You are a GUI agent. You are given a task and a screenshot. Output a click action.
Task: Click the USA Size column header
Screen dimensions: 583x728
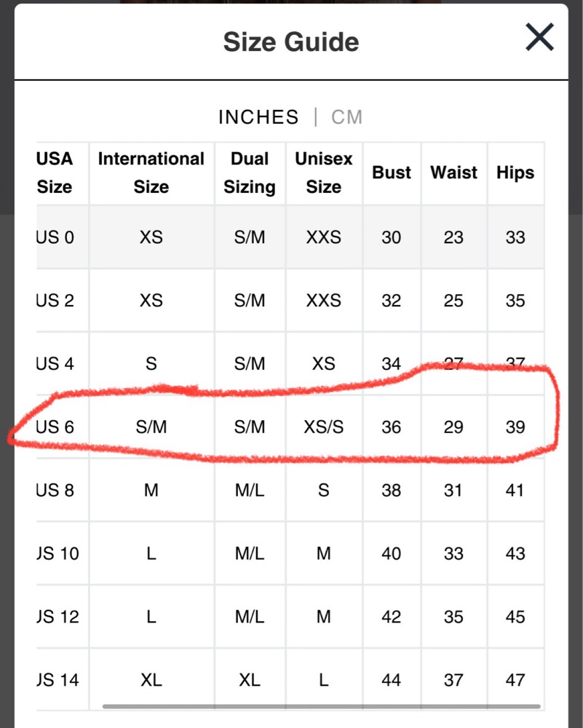[x=55, y=173]
